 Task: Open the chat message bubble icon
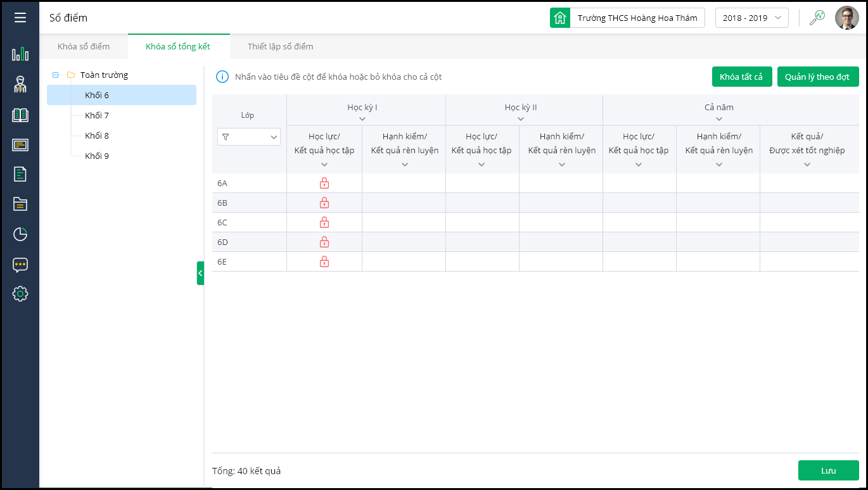20,265
